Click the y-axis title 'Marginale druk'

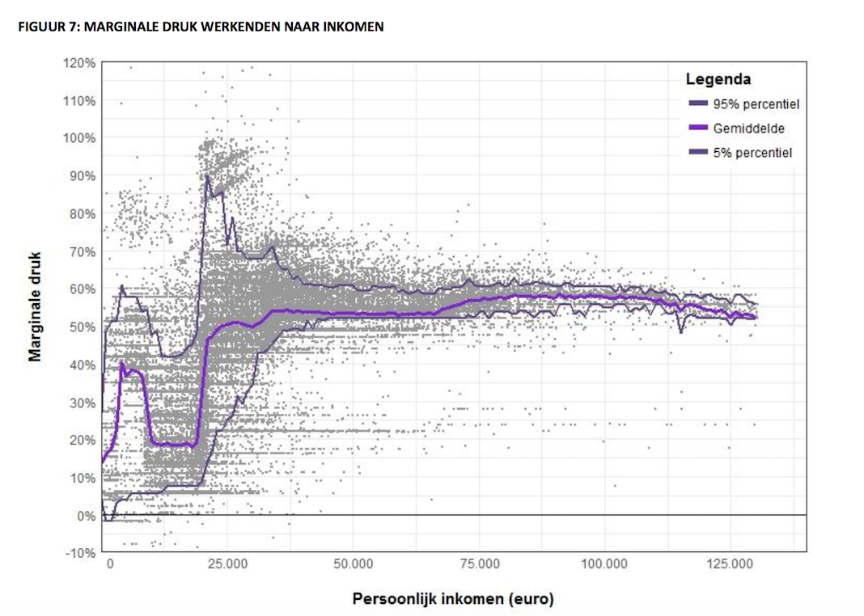[36, 306]
